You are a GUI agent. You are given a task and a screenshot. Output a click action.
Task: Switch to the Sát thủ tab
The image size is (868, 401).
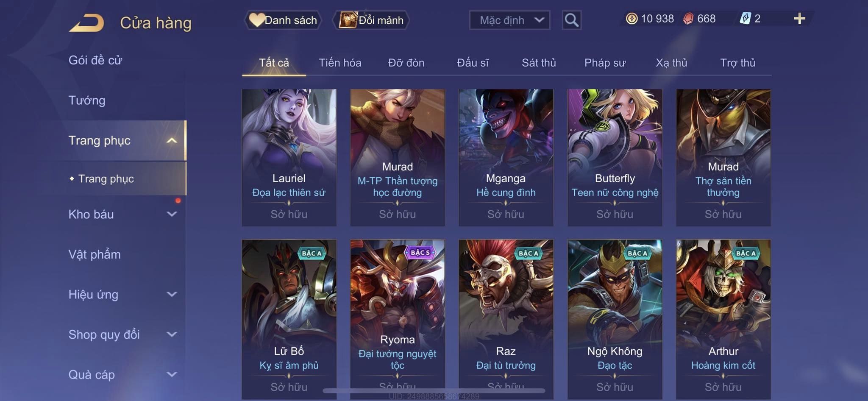tap(539, 63)
